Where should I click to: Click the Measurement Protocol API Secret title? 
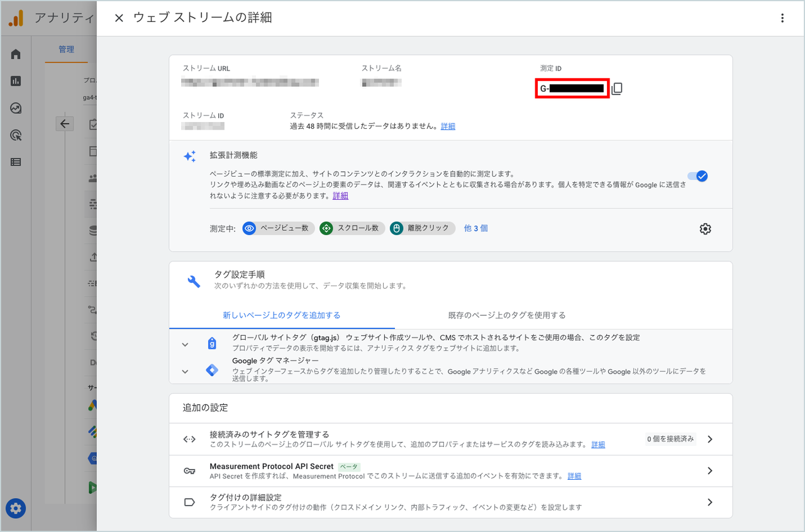(272, 467)
